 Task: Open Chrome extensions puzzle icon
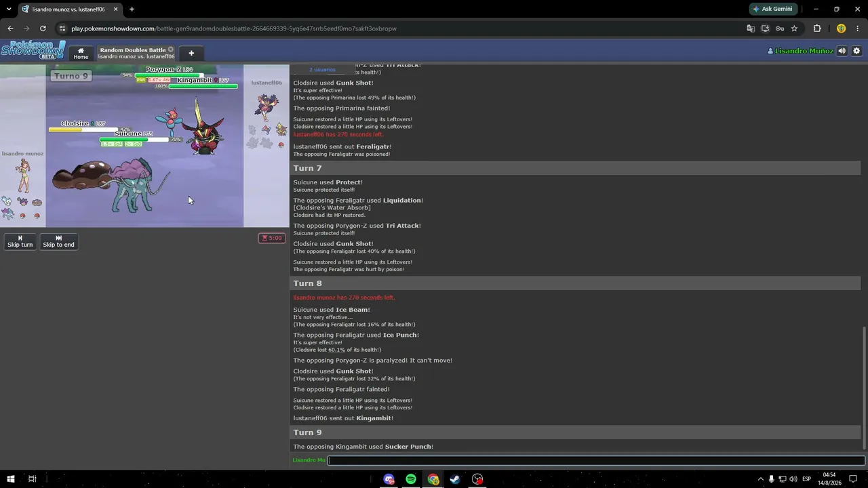point(816,28)
